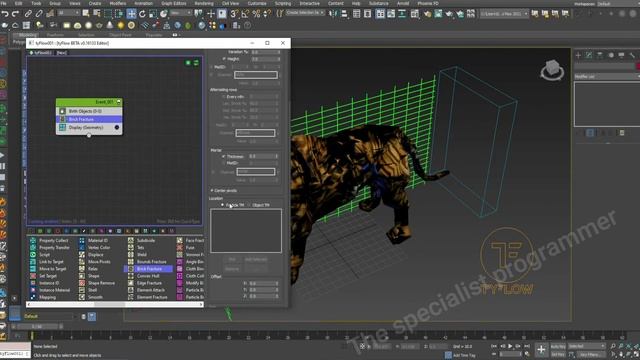
Task: Toggle the Percent Snap icon
Action: click(x=256, y=14)
